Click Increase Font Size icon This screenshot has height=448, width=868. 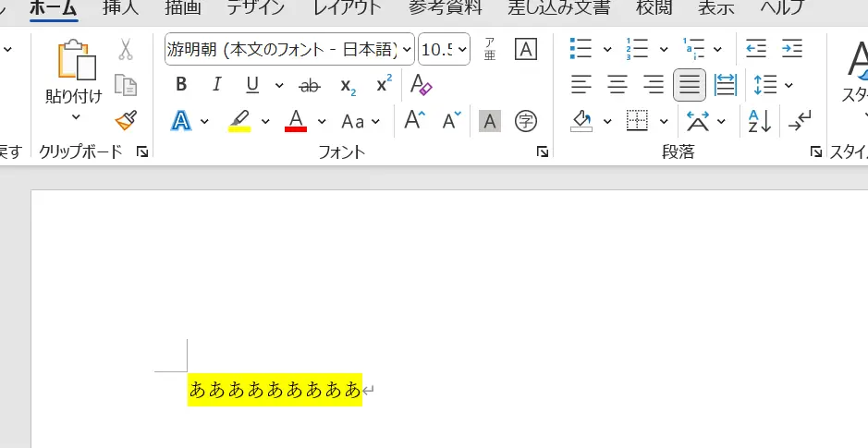click(x=415, y=120)
